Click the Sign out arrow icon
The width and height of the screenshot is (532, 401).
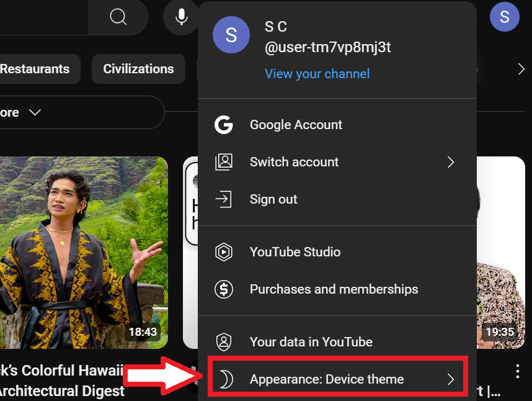pos(224,199)
